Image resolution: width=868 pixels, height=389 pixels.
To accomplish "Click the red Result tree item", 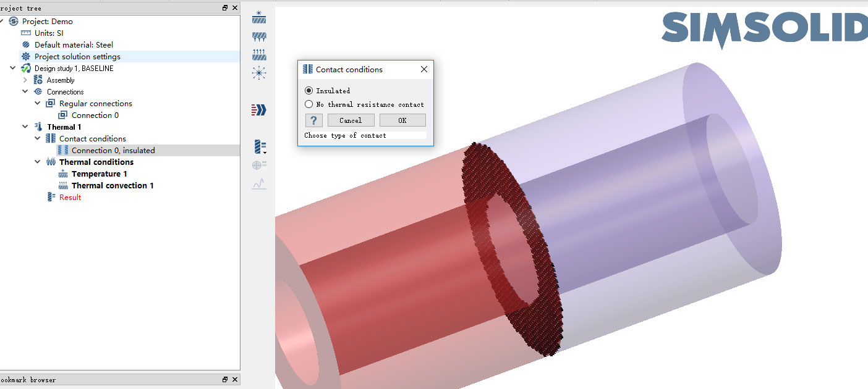I will point(70,198).
